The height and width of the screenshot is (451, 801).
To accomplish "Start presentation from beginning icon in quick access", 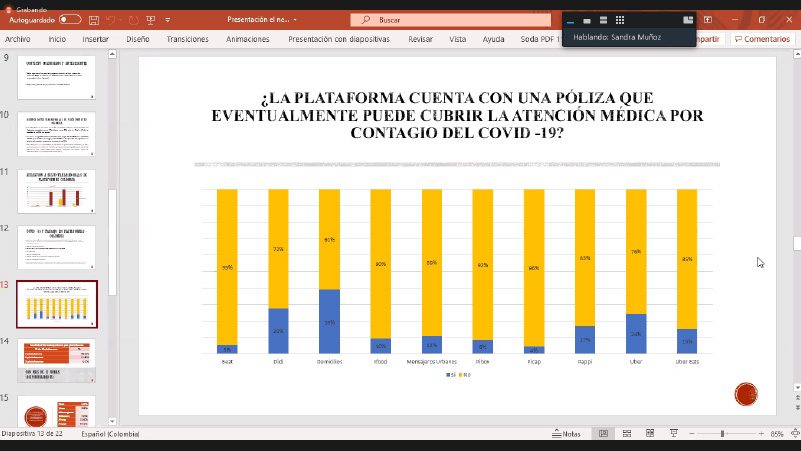I will point(151,20).
